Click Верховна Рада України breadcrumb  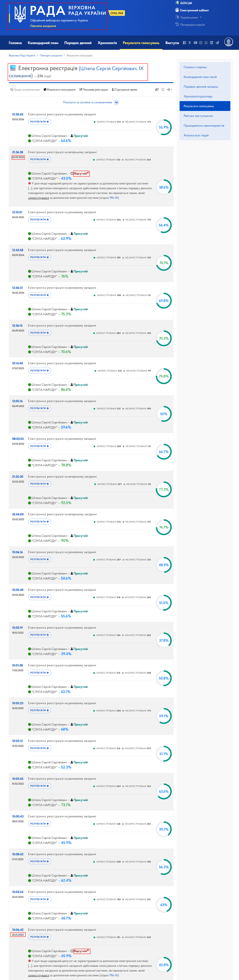point(22,56)
